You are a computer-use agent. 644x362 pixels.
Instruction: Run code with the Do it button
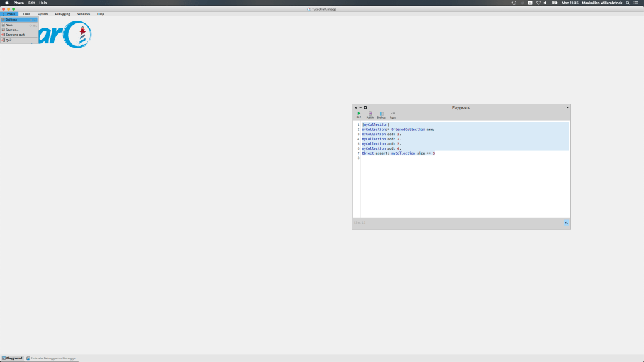(358, 114)
